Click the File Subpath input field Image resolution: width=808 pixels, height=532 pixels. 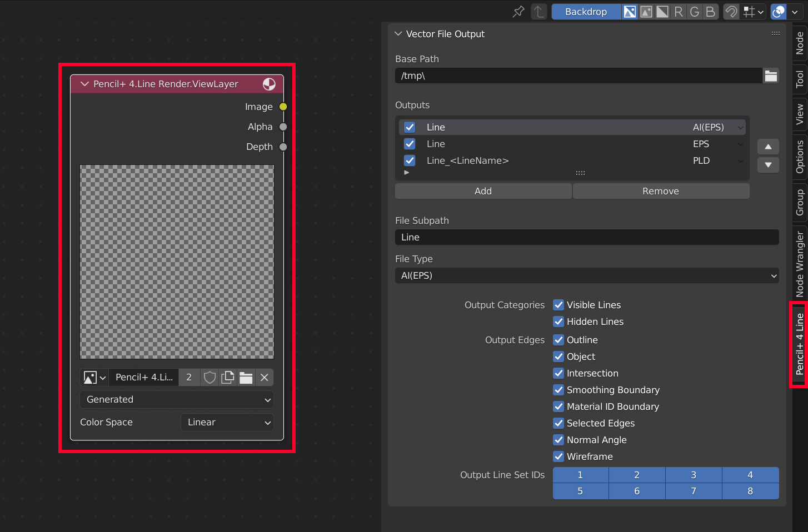[x=586, y=237]
